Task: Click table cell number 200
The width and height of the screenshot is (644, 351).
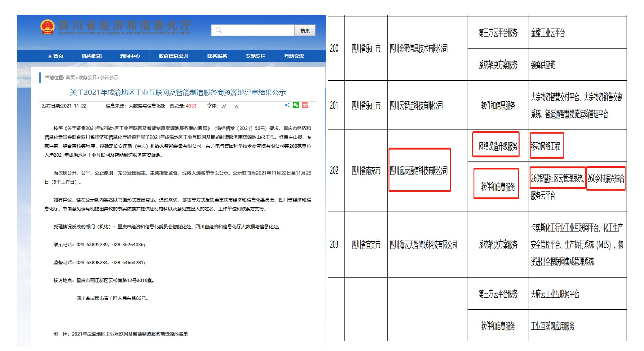Action: [x=334, y=48]
